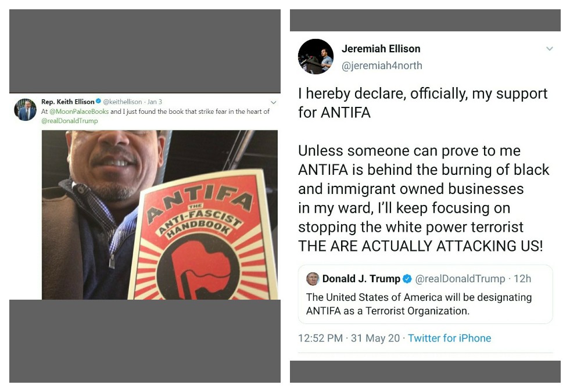The image size is (570, 392).
Task: Open the @jeremiah4north handle
Action: pyautogui.click(x=382, y=66)
